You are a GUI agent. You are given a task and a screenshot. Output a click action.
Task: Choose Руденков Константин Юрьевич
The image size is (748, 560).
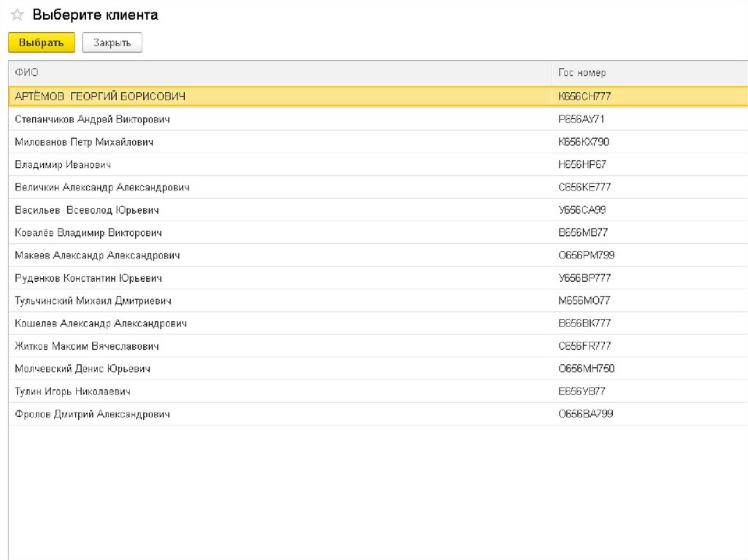click(88, 278)
